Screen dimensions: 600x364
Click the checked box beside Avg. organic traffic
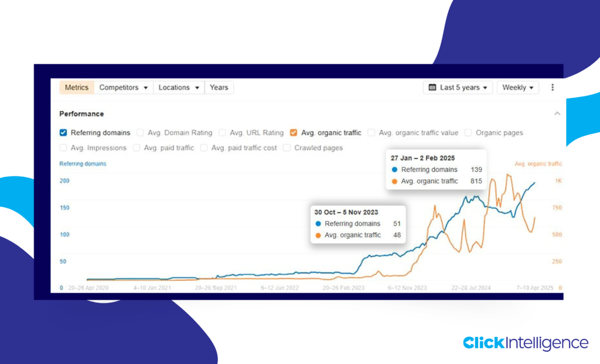pos(294,133)
